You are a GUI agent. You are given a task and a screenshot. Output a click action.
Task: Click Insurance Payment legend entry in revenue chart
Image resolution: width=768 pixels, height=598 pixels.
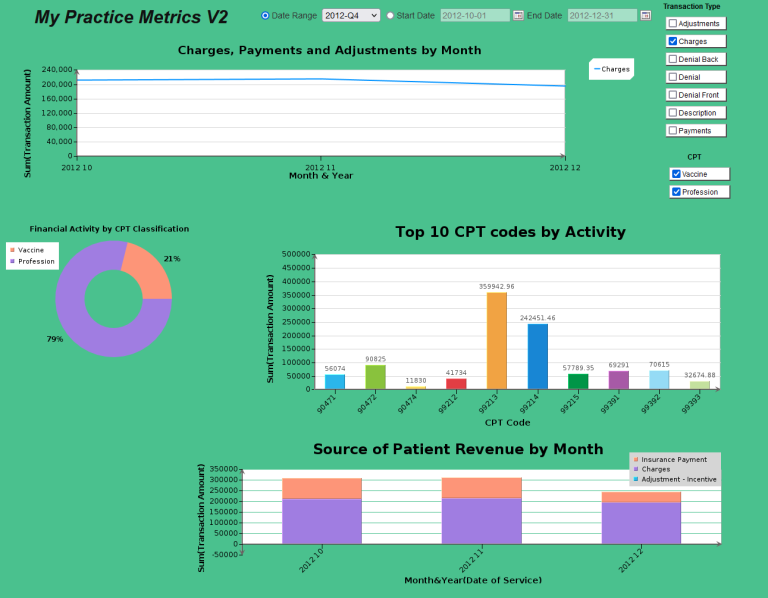click(673, 459)
